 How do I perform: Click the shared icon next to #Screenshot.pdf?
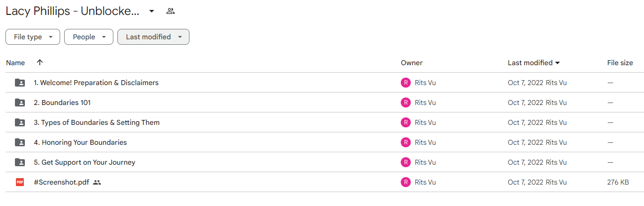pos(97,182)
